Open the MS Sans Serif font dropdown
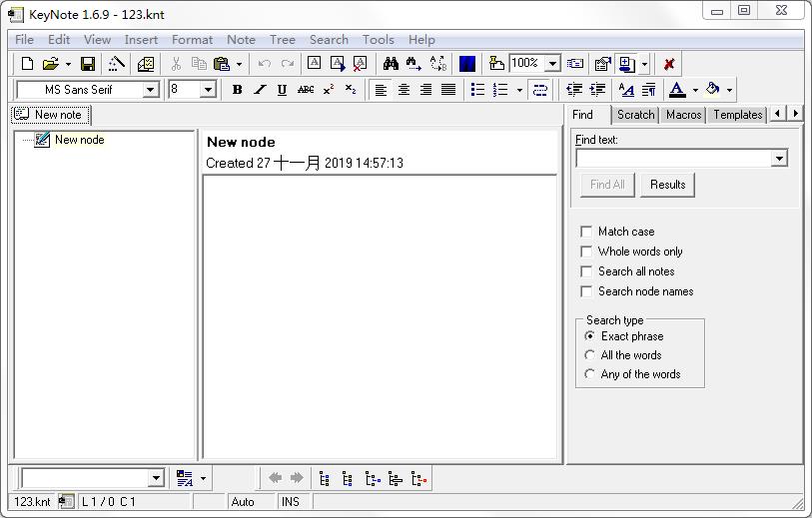 pyautogui.click(x=151, y=90)
